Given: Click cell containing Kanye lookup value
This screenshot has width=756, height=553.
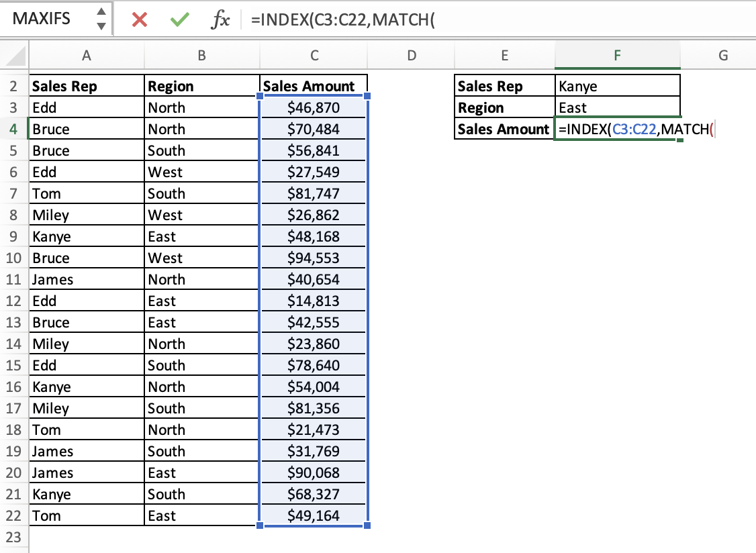Looking at the screenshot, I should point(617,86).
